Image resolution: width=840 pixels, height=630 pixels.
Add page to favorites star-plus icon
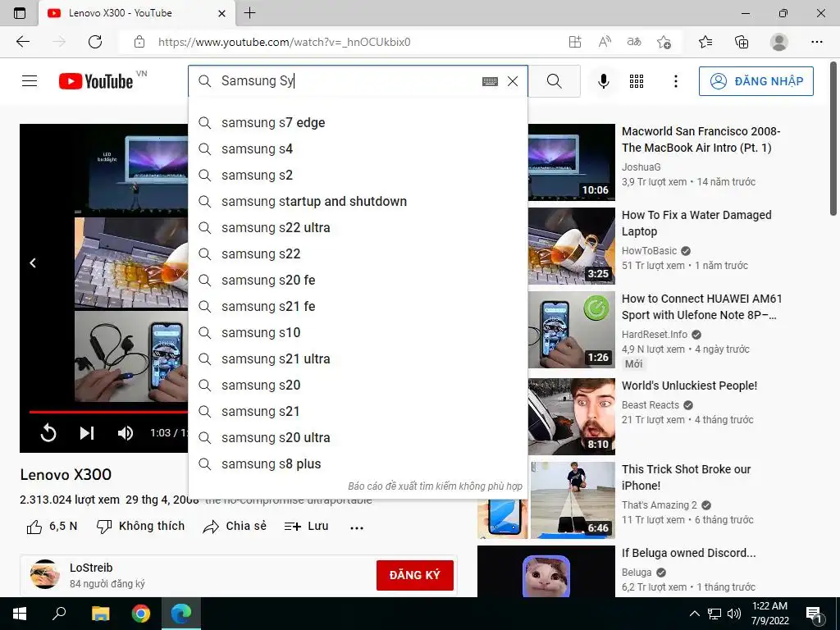pyautogui.click(x=664, y=42)
